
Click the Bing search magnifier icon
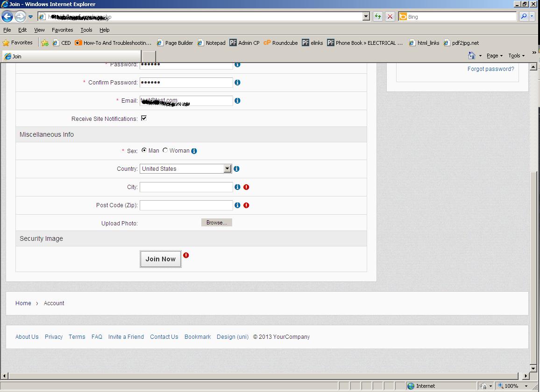click(524, 16)
